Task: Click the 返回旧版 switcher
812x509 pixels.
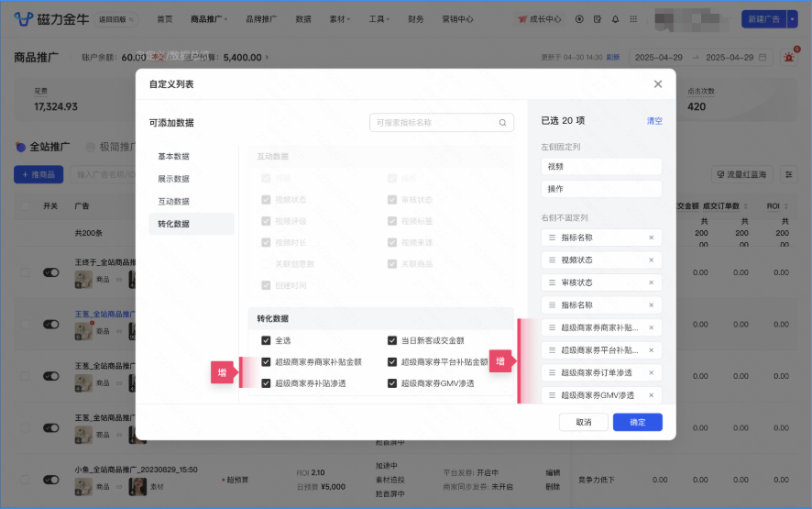Action: click(x=116, y=19)
